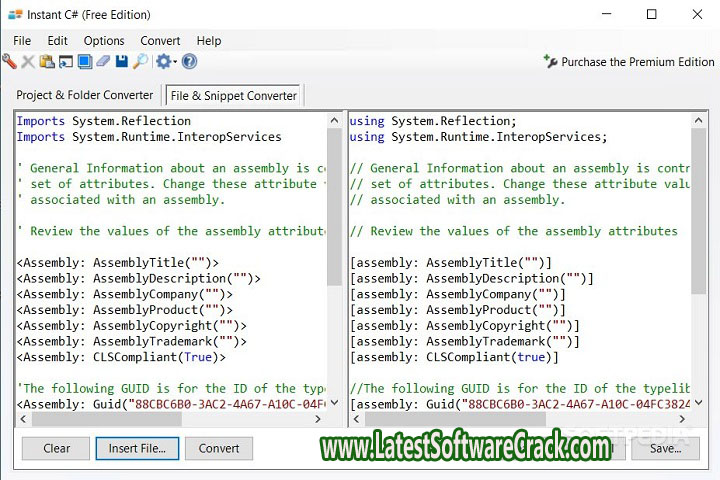
Task: Click C# pane vertical scrollbar thumb
Action: tap(698, 211)
